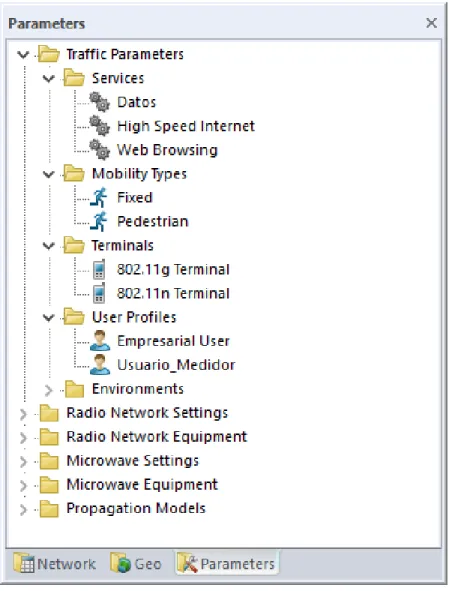The image size is (449, 591).
Task: Switch to the Geo tab
Action: tap(136, 563)
